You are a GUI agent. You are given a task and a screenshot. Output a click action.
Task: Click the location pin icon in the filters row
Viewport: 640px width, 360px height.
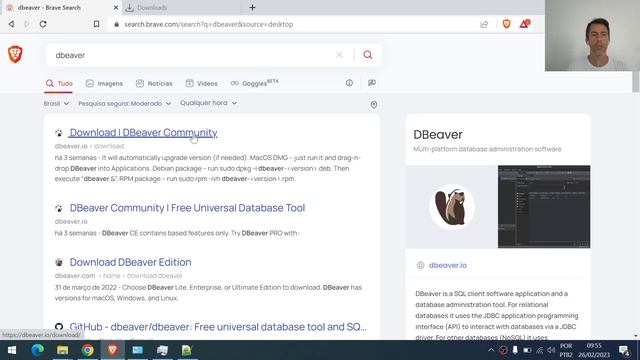[x=373, y=105]
